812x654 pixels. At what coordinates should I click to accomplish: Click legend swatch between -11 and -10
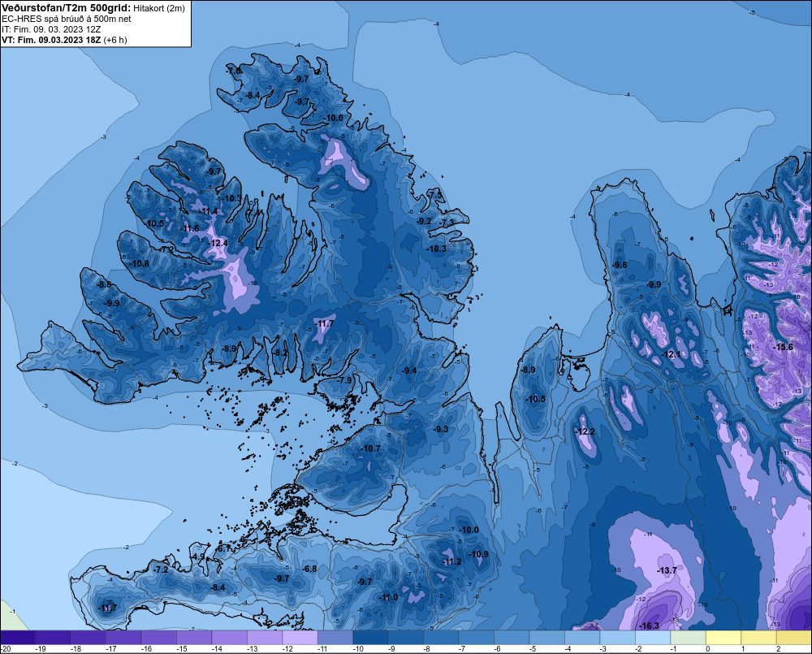[x=335, y=638]
